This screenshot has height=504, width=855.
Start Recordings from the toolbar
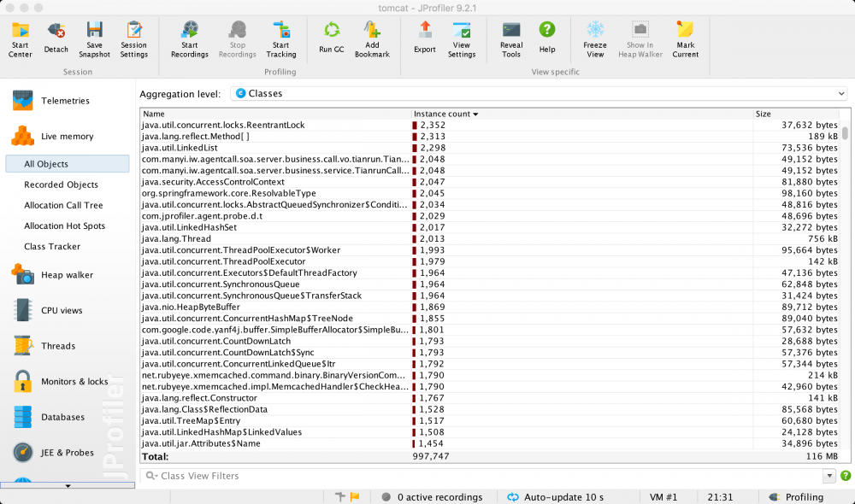pyautogui.click(x=189, y=39)
